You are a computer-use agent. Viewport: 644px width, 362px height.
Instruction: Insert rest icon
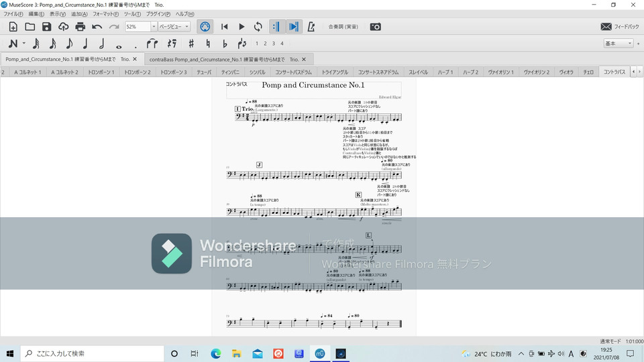click(x=172, y=44)
